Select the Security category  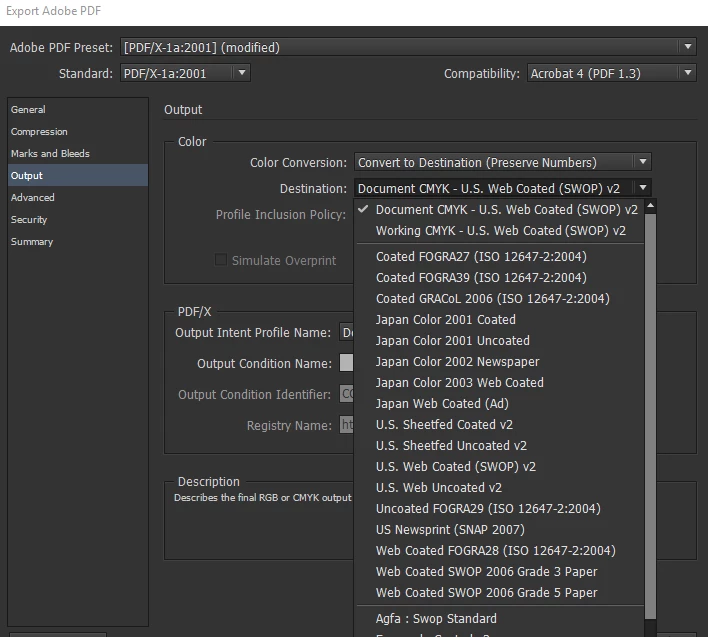[x=78, y=220]
